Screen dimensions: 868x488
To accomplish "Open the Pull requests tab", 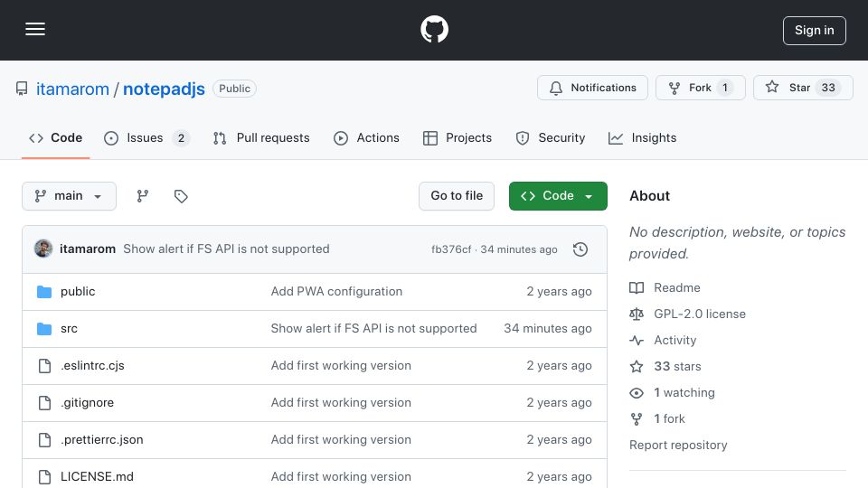I will coord(261,137).
